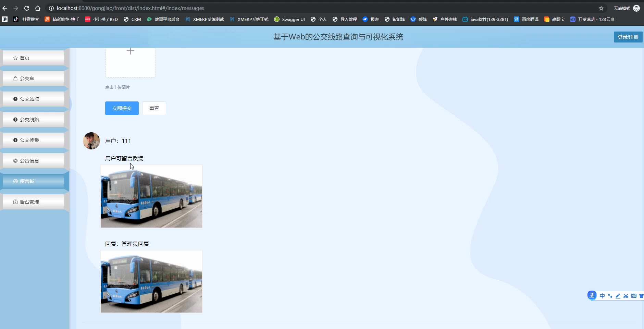Open the 公交车 sidebar menu item

33,78
